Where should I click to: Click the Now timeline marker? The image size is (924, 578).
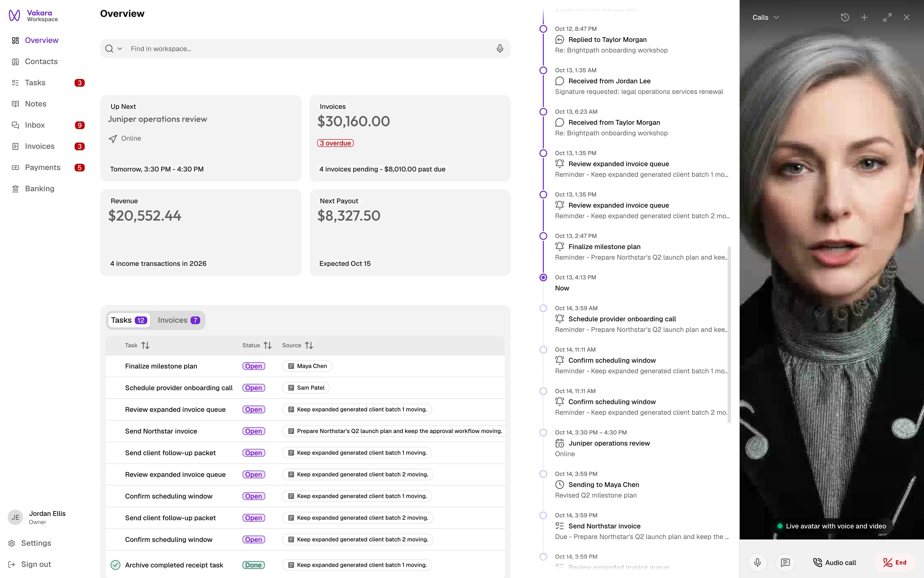(x=543, y=277)
